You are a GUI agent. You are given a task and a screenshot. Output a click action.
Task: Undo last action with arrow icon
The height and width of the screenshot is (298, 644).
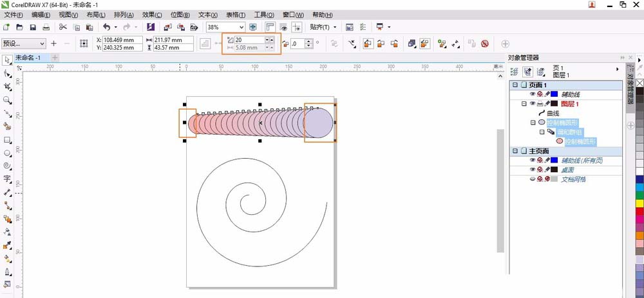[x=107, y=27]
